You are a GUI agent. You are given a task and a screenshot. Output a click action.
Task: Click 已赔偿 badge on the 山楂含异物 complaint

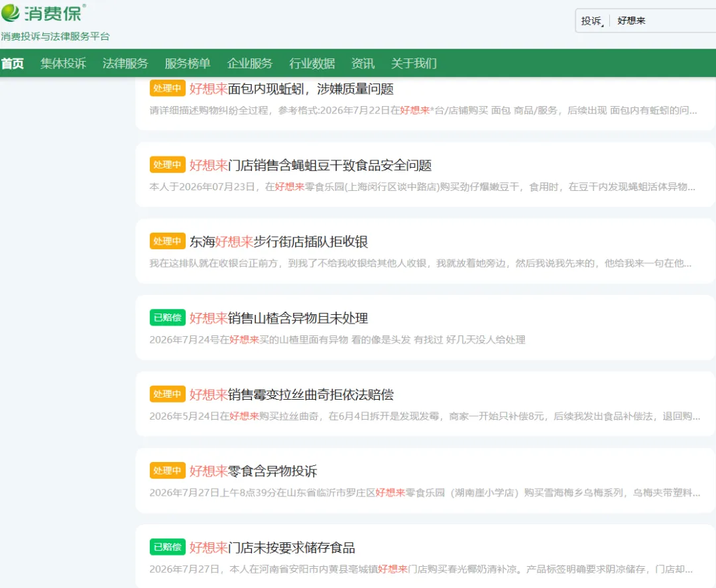(x=168, y=318)
